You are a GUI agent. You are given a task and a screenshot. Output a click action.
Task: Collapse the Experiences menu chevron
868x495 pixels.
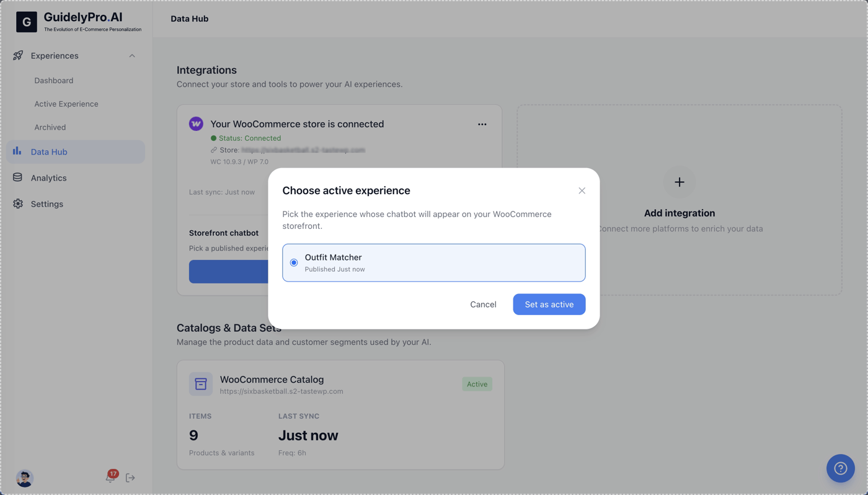132,56
